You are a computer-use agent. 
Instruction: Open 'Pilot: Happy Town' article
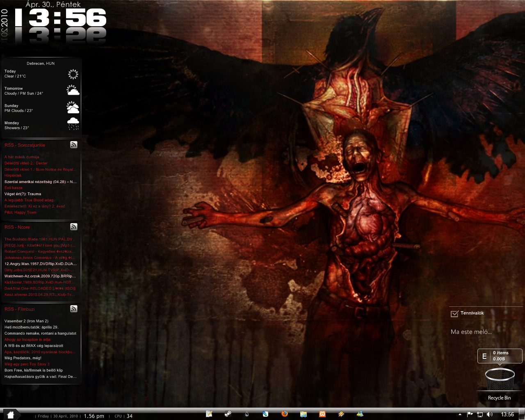click(x=21, y=212)
